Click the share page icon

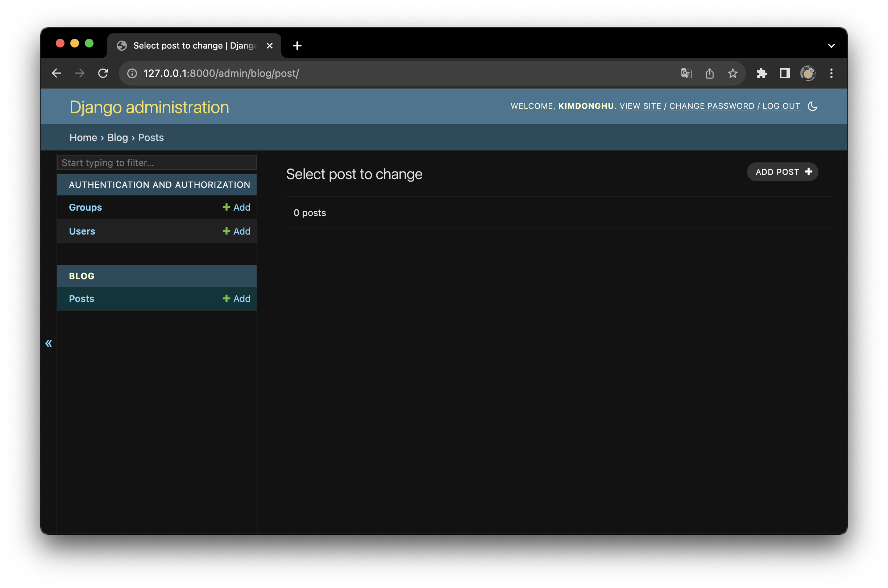709,73
